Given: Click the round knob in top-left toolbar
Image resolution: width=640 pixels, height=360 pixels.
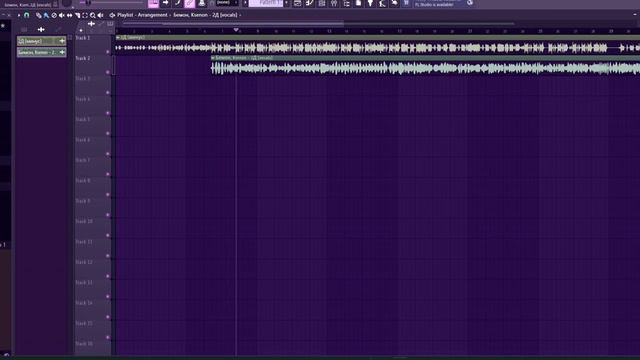Looking at the screenshot, I should [67, 3].
